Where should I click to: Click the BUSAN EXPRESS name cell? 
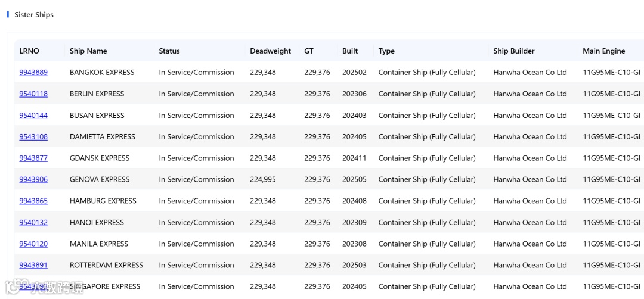coord(97,116)
